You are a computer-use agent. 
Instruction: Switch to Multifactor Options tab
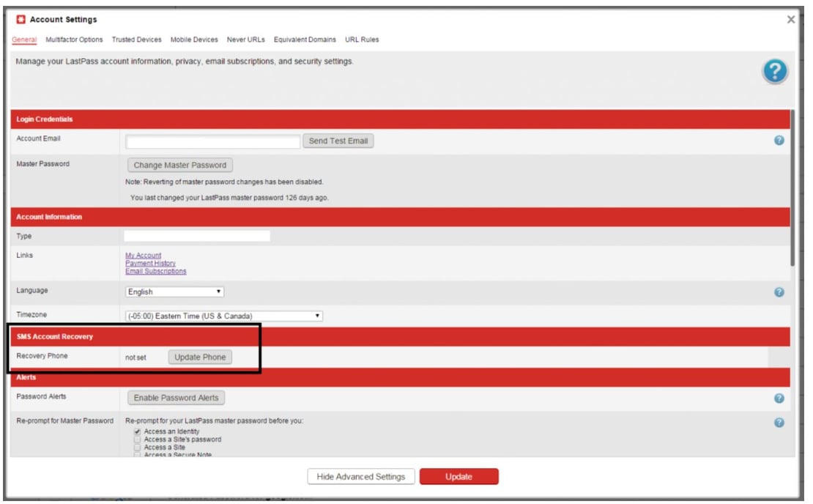tap(74, 40)
